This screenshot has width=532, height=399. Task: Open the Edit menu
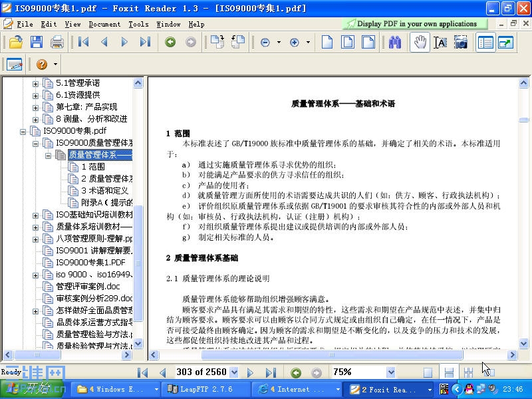click(49, 24)
